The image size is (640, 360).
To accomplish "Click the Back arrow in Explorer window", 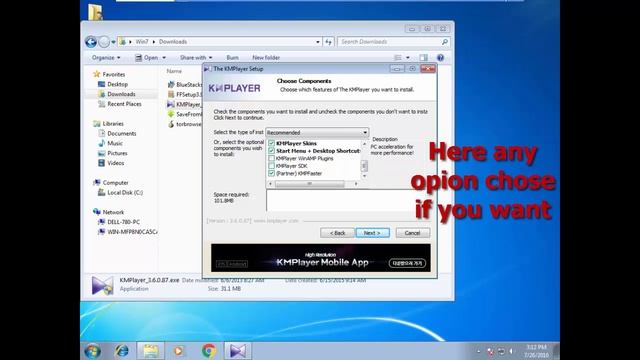I will (x=91, y=42).
